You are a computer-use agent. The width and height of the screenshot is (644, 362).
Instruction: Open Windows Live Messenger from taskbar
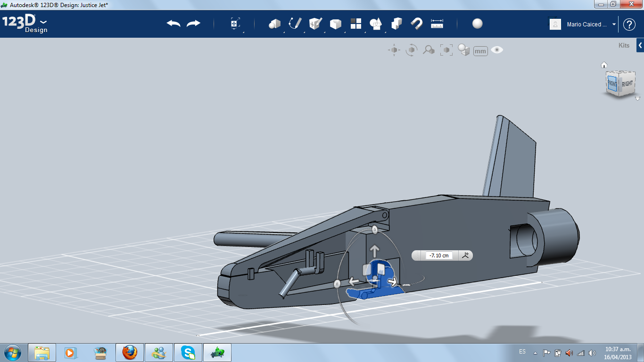pos(158,353)
